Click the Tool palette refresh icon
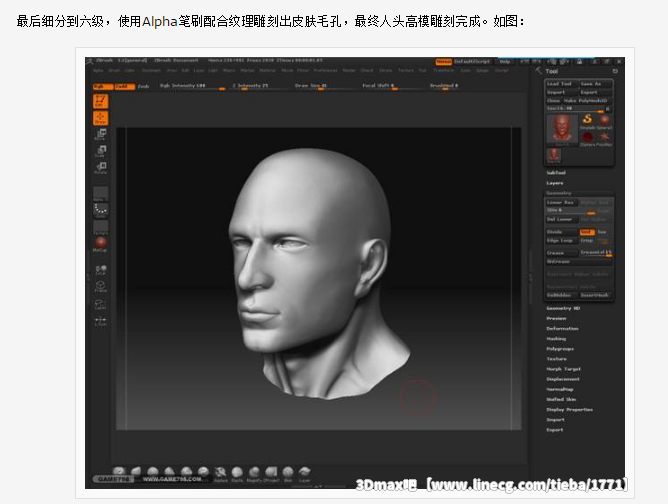The image size is (668, 504). (615, 71)
